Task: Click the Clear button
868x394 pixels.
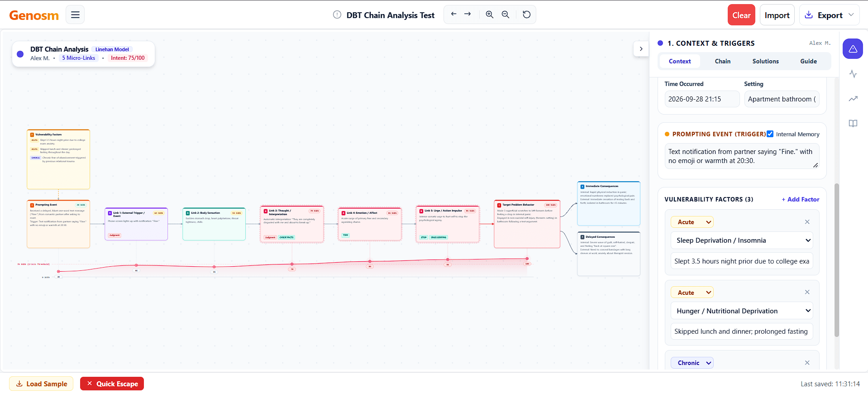Action: click(741, 15)
